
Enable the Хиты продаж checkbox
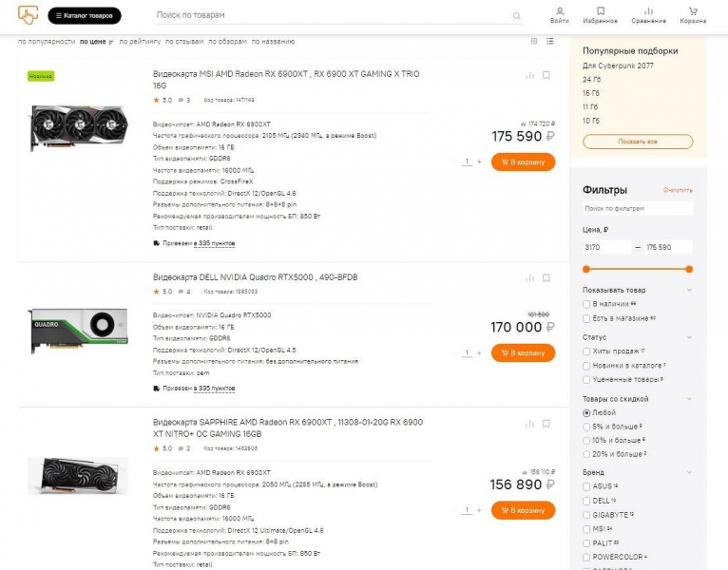tap(586, 351)
